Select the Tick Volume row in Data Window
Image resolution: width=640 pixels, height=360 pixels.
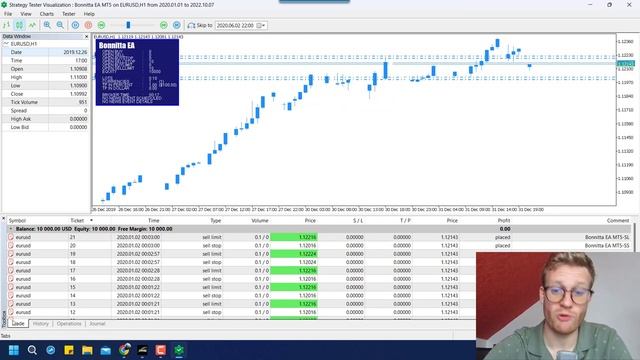(x=45, y=102)
